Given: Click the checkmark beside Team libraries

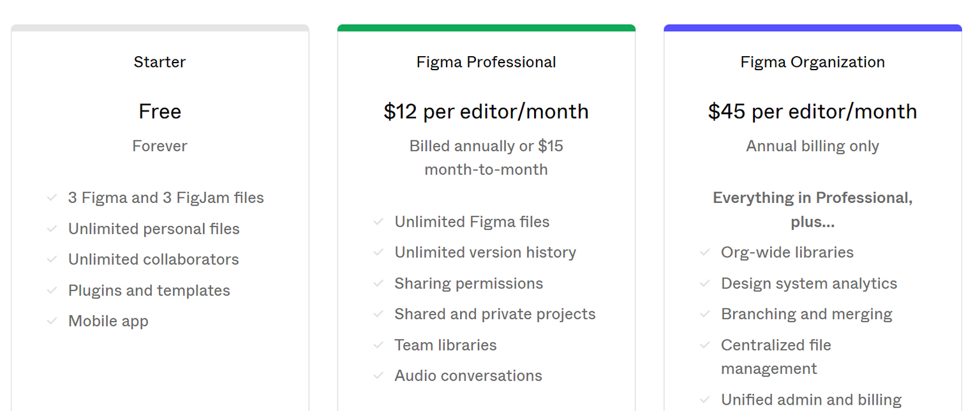Looking at the screenshot, I should (378, 345).
